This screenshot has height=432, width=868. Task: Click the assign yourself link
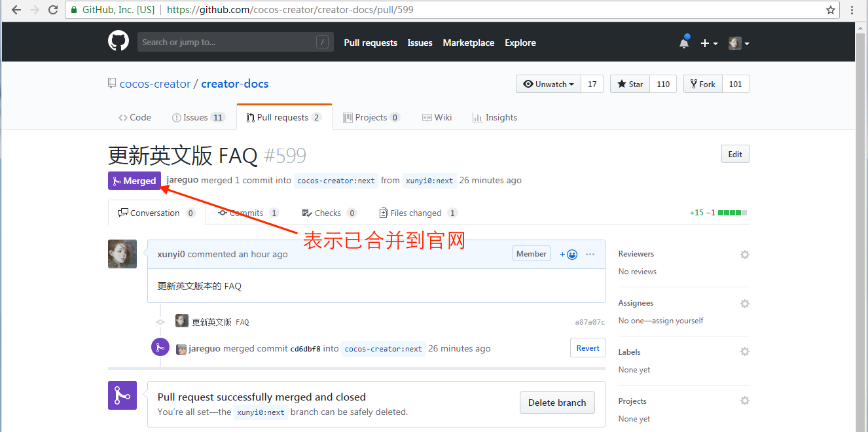click(676, 321)
